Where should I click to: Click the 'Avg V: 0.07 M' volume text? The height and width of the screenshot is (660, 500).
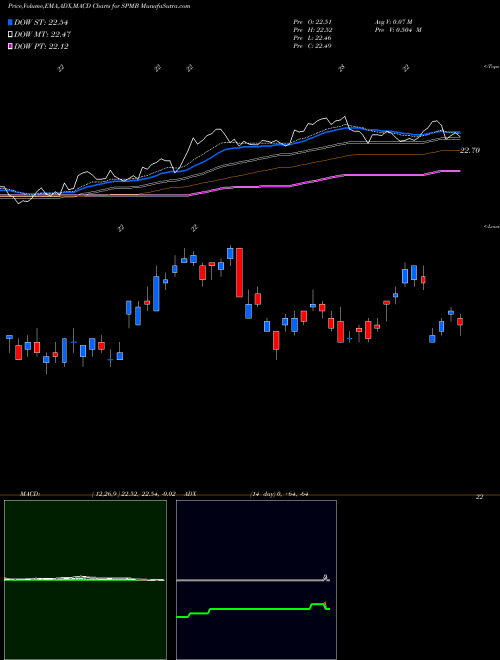point(393,22)
